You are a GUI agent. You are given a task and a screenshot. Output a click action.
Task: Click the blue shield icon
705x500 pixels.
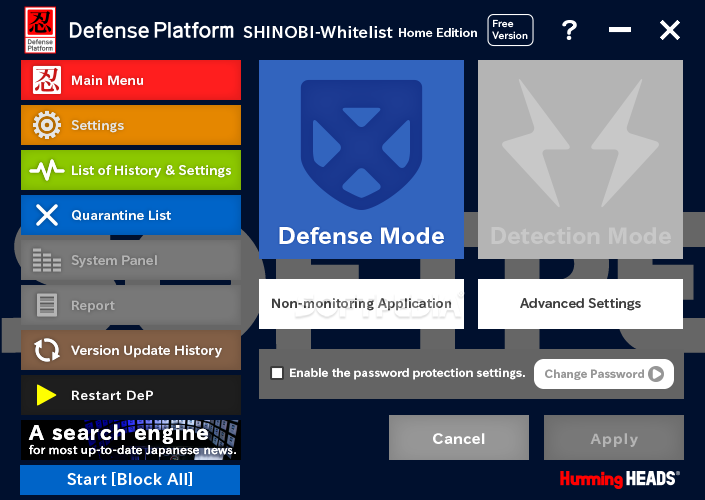(x=361, y=145)
